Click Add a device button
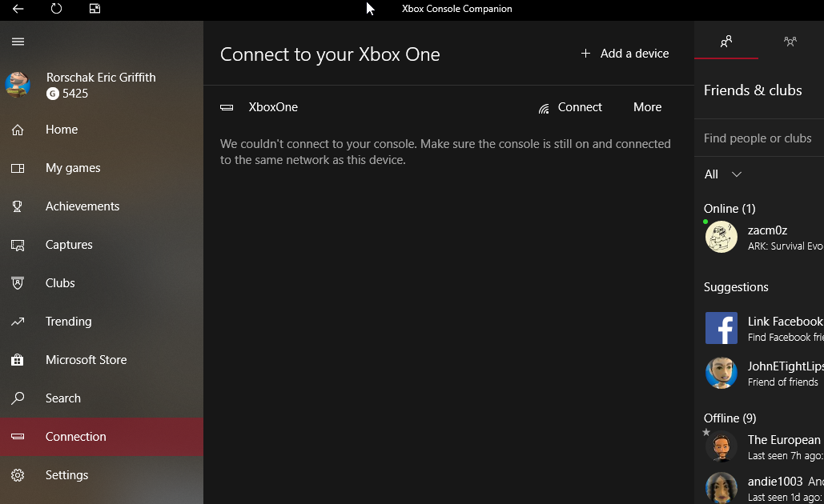Viewport: 824px width, 504px height. coord(625,54)
